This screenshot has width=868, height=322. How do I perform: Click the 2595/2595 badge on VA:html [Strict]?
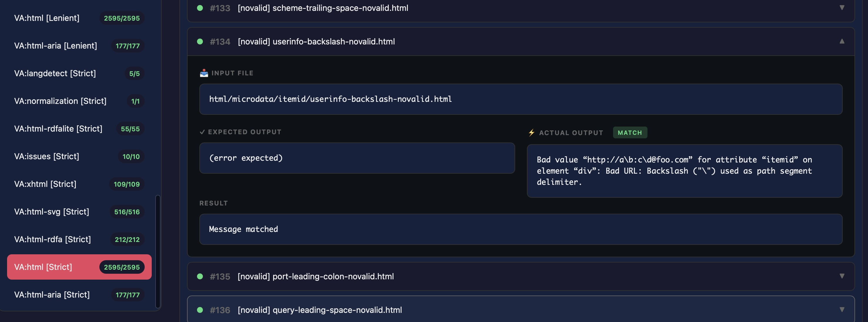[122, 267]
